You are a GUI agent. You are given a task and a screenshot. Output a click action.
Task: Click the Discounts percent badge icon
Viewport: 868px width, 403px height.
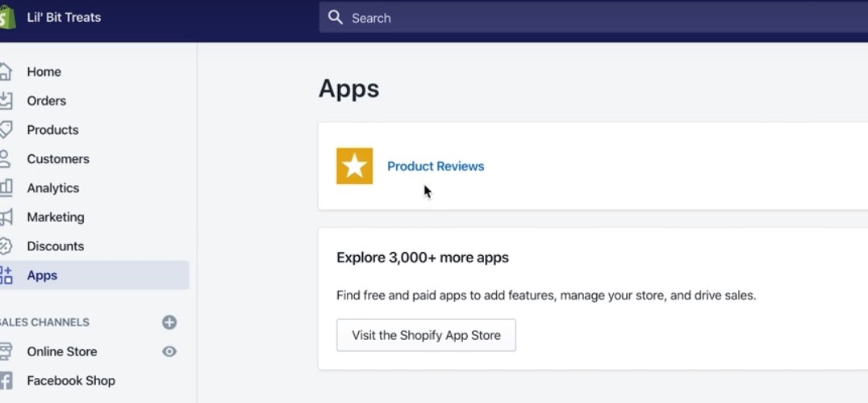tap(5, 246)
